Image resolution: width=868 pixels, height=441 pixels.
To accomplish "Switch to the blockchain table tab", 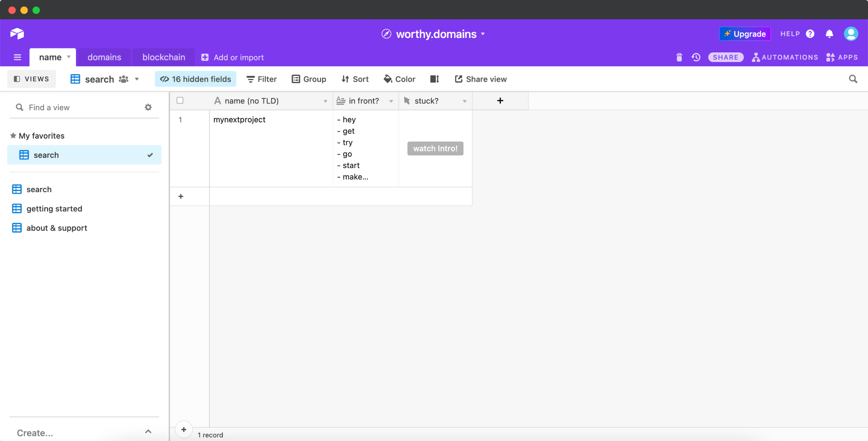I will (x=164, y=57).
